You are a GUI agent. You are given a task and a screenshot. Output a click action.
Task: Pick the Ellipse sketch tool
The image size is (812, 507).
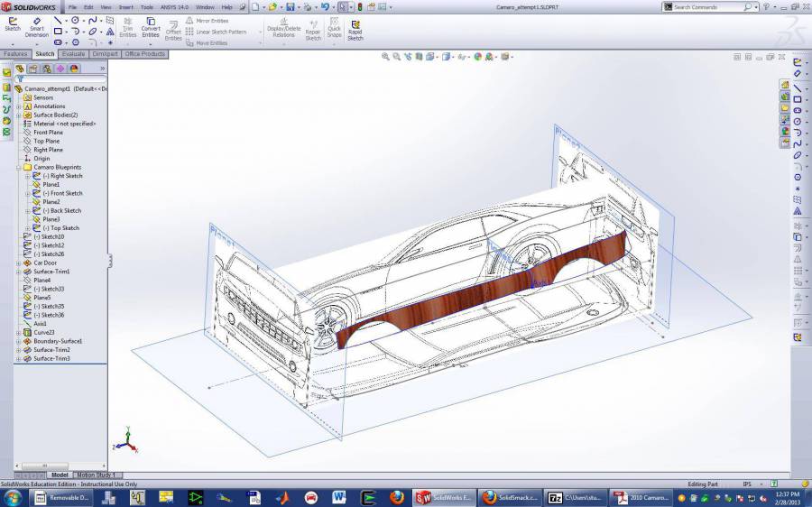(x=93, y=32)
